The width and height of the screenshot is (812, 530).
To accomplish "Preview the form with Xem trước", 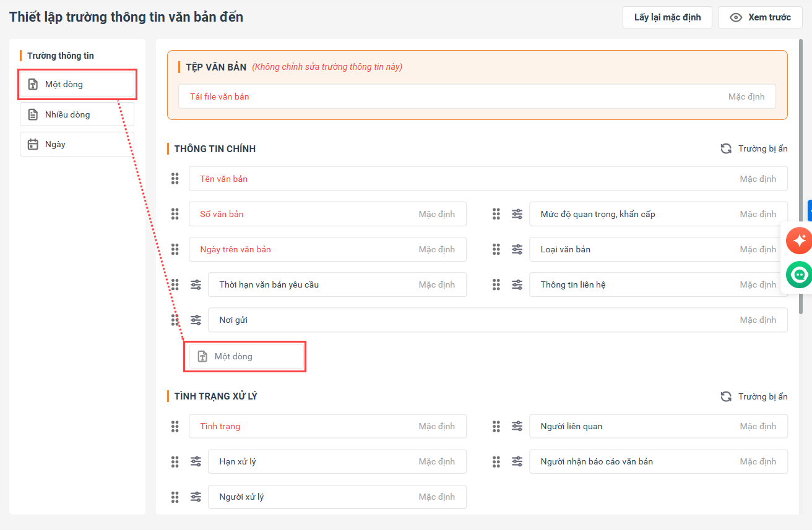I will (x=760, y=17).
